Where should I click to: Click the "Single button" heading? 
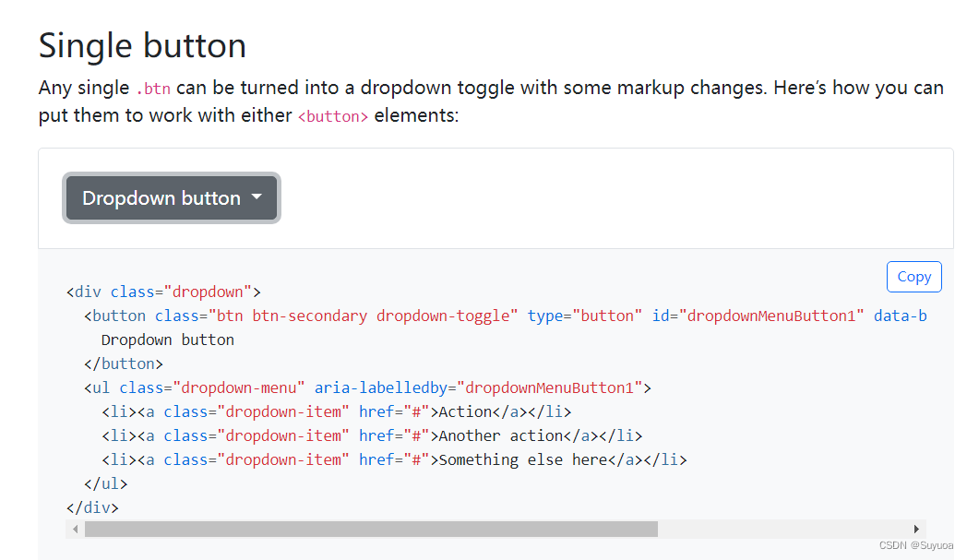pos(142,45)
